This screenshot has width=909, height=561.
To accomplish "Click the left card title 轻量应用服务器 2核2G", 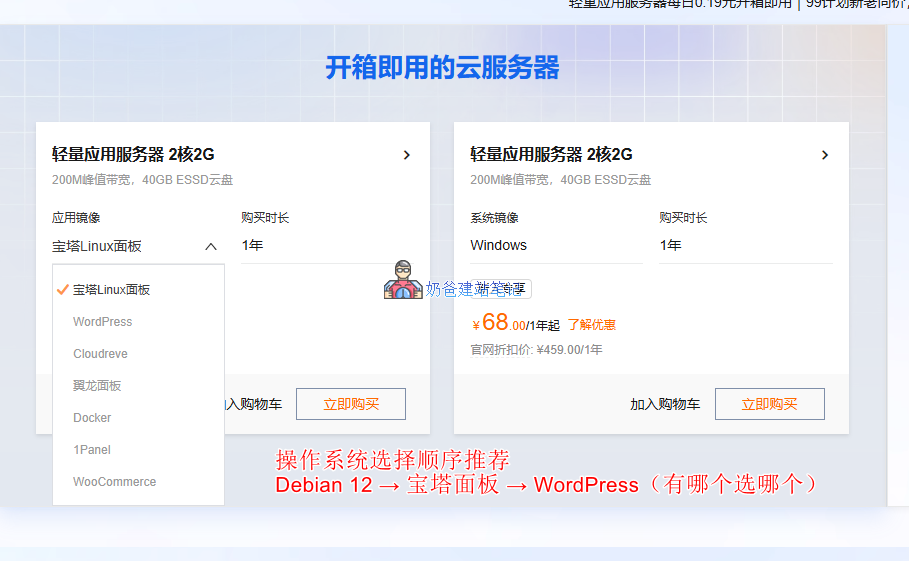I will tap(133, 155).
